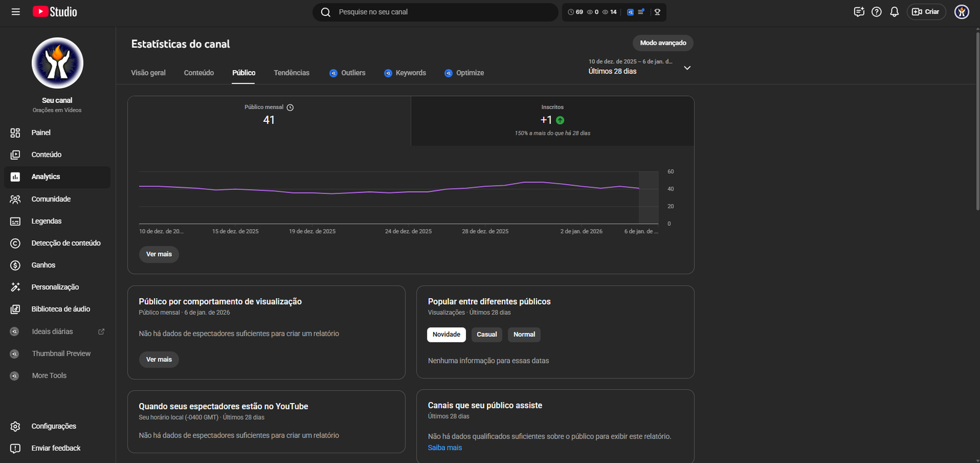This screenshot has height=463, width=980.
Task: Open the help question mark icon
Action: point(876,12)
